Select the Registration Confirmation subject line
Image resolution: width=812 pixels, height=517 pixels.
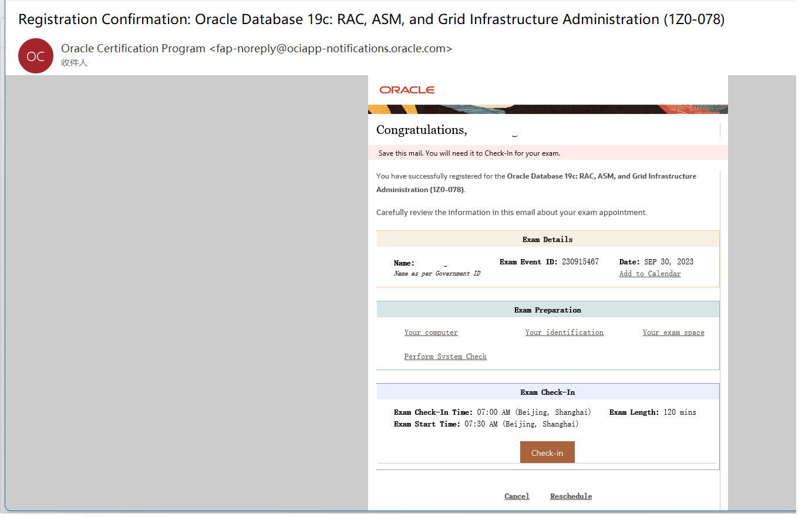tap(372, 19)
